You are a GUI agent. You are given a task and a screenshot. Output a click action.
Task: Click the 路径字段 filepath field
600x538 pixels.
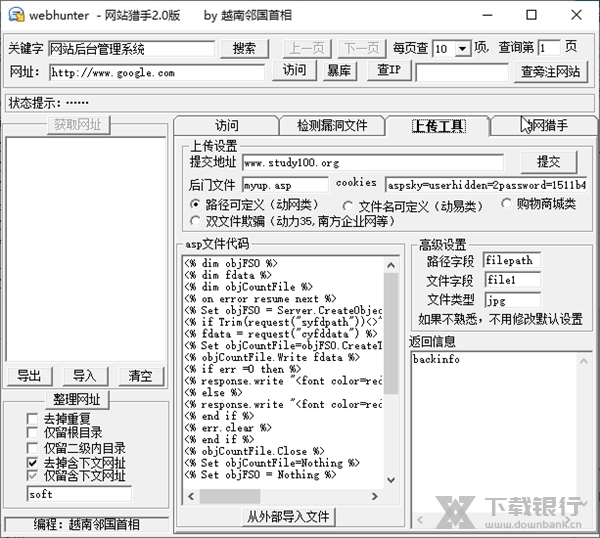(x=512, y=260)
